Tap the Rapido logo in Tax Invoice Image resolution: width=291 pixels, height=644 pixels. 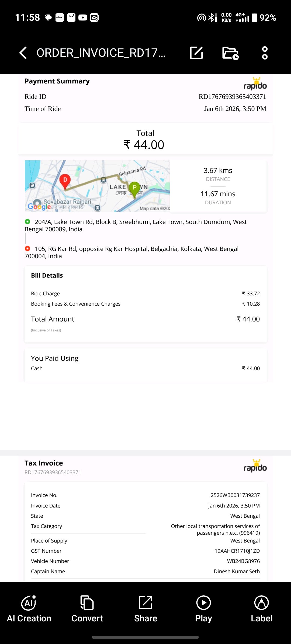pyautogui.click(x=255, y=466)
